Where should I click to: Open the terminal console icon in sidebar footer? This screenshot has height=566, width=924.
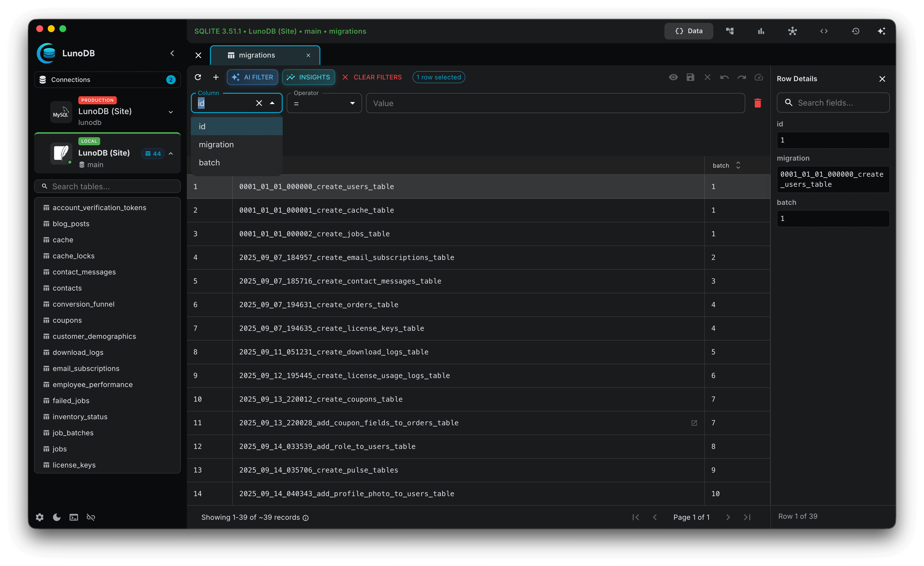(74, 517)
